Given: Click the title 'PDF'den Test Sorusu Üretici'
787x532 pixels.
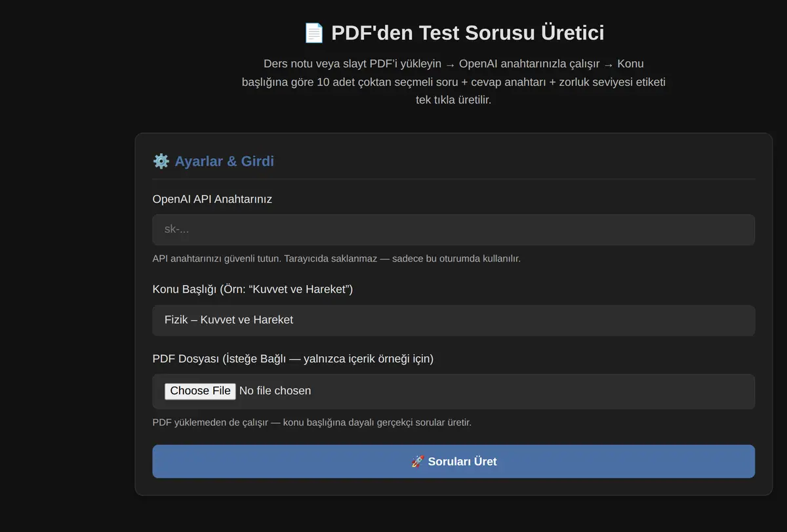Looking at the screenshot, I should click(x=468, y=33).
